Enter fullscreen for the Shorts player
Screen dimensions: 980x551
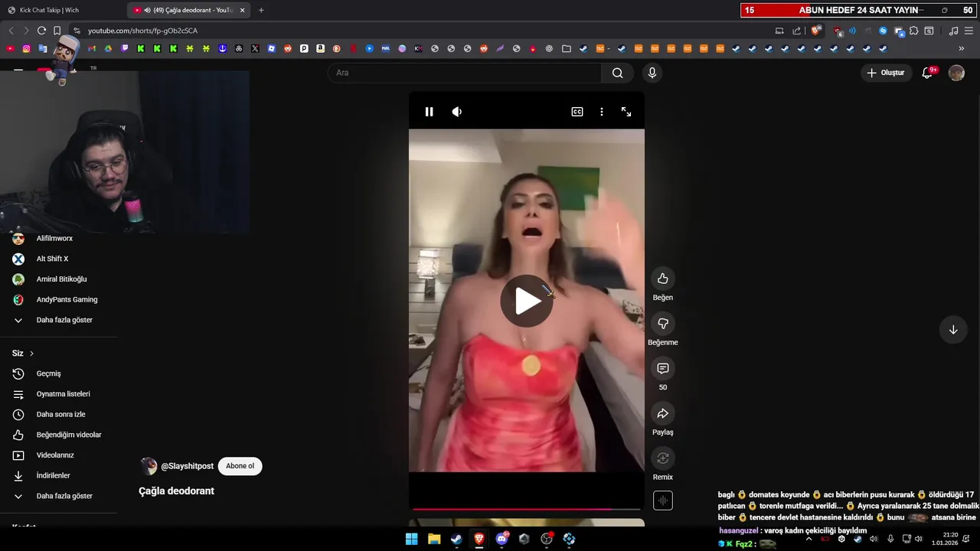pyautogui.click(x=626, y=112)
